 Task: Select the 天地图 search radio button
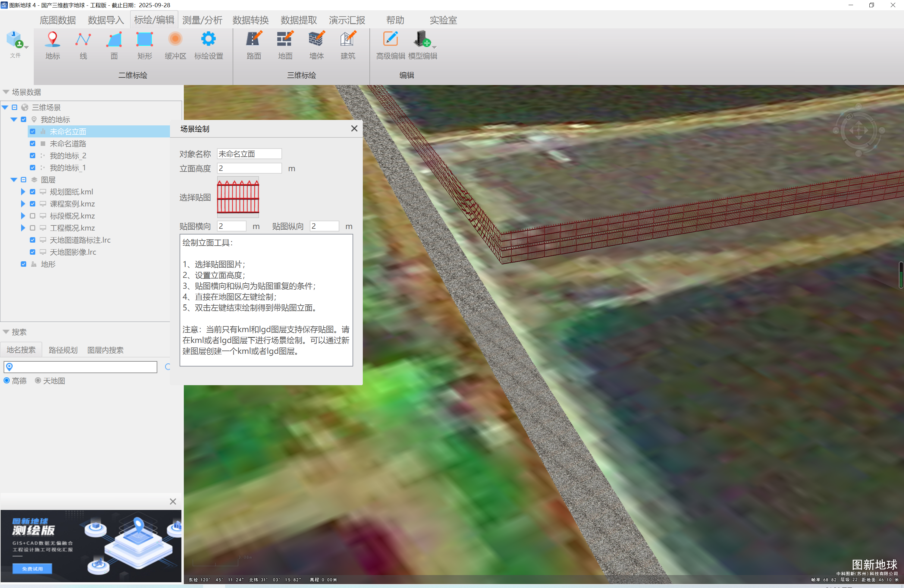pos(38,380)
